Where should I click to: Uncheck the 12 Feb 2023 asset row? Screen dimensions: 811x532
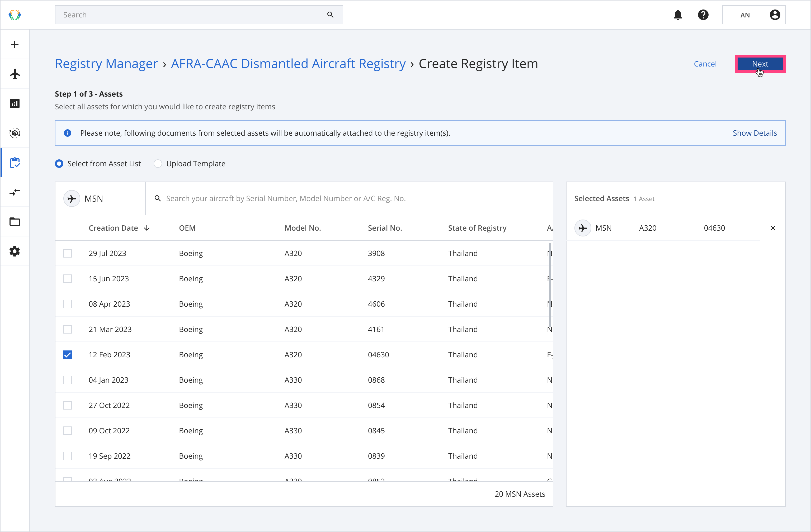pyautogui.click(x=68, y=355)
